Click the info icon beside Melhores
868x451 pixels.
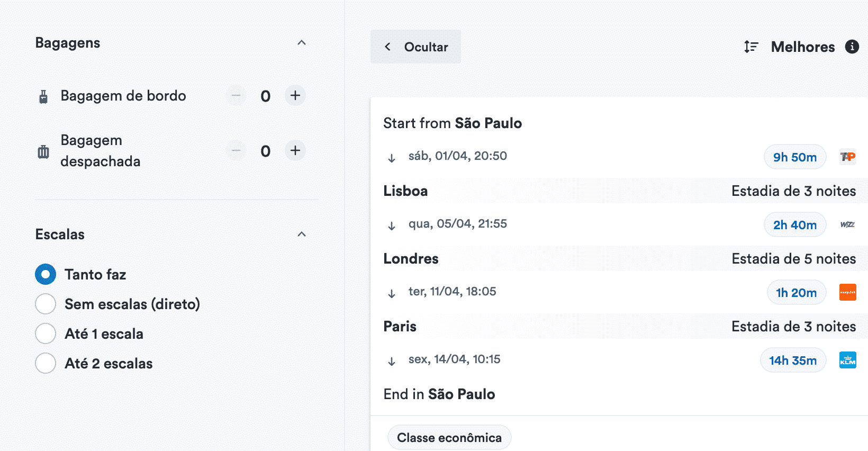pyautogui.click(x=852, y=47)
